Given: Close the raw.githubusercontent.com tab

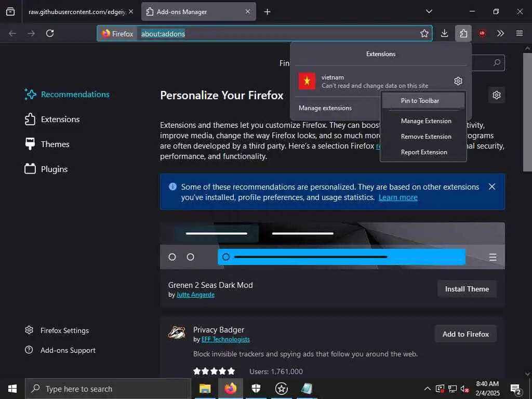Looking at the screenshot, I should coord(131,11).
